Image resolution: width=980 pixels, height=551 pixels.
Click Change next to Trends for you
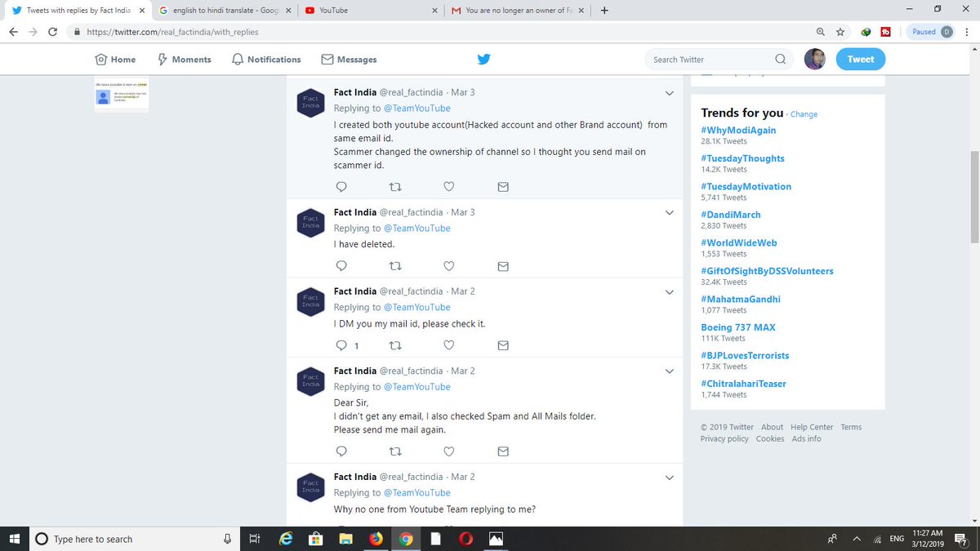click(x=804, y=114)
